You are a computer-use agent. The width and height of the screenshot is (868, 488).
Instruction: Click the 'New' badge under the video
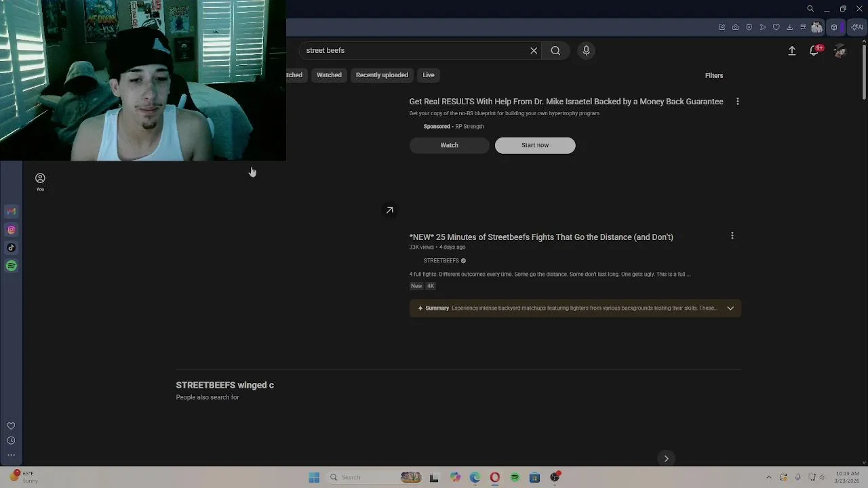tap(416, 286)
